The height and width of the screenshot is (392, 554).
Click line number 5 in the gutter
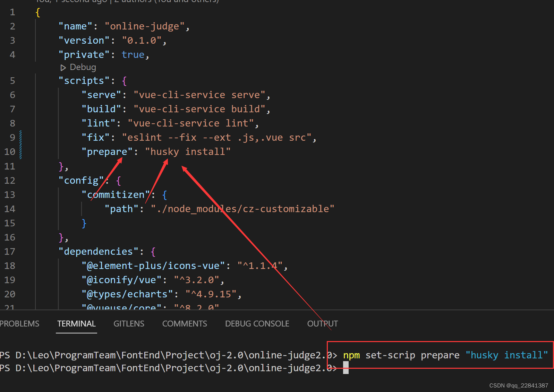12,81
